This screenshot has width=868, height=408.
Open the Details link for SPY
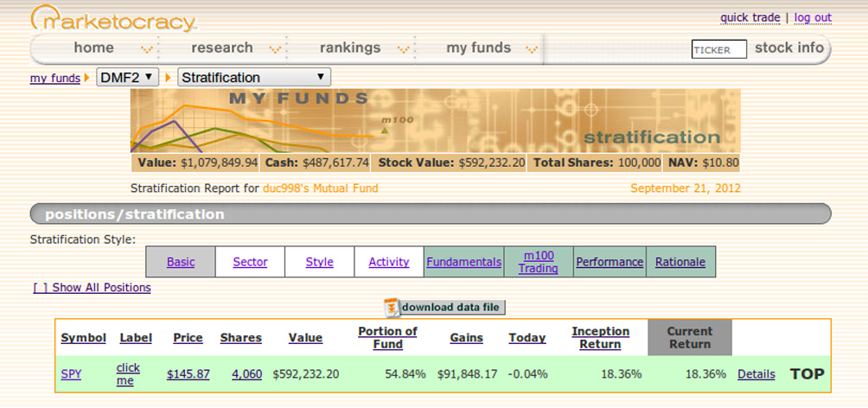pyautogui.click(x=756, y=374)
